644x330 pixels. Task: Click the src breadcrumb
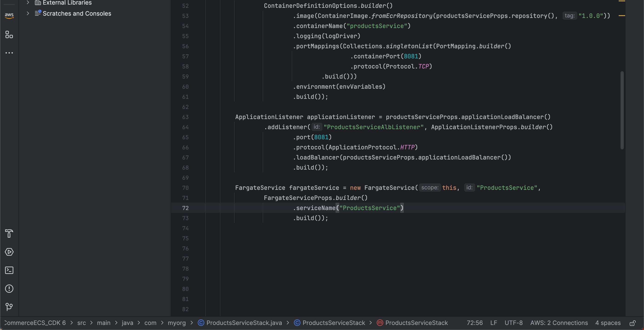81,323
